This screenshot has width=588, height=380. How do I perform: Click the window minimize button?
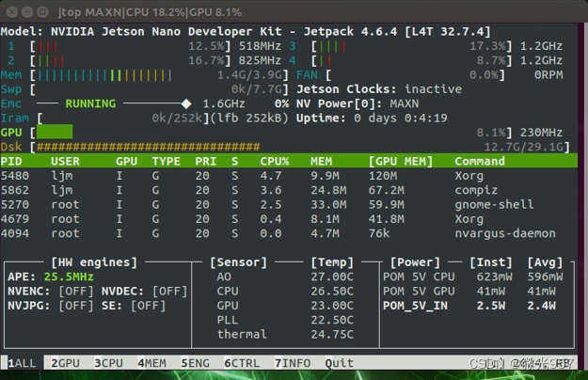(27, 12)
